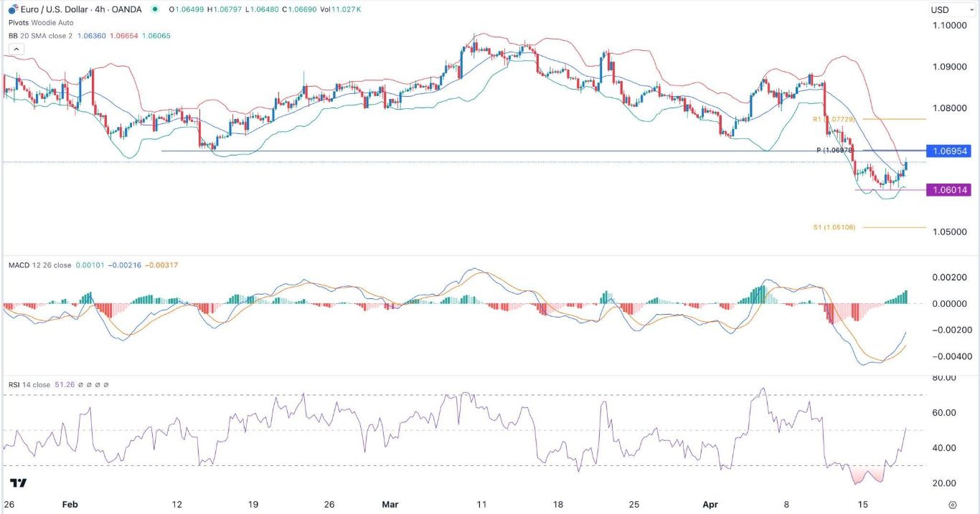Select the MACD 12 26 close legend
This screenshot has height=514, width=980.
[39, 265]
